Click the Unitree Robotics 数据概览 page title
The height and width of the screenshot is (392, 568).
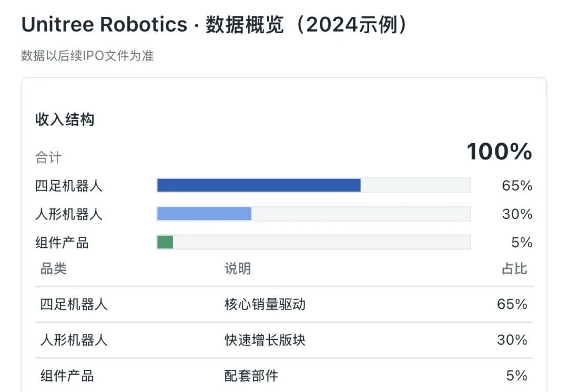pos(215,25)
